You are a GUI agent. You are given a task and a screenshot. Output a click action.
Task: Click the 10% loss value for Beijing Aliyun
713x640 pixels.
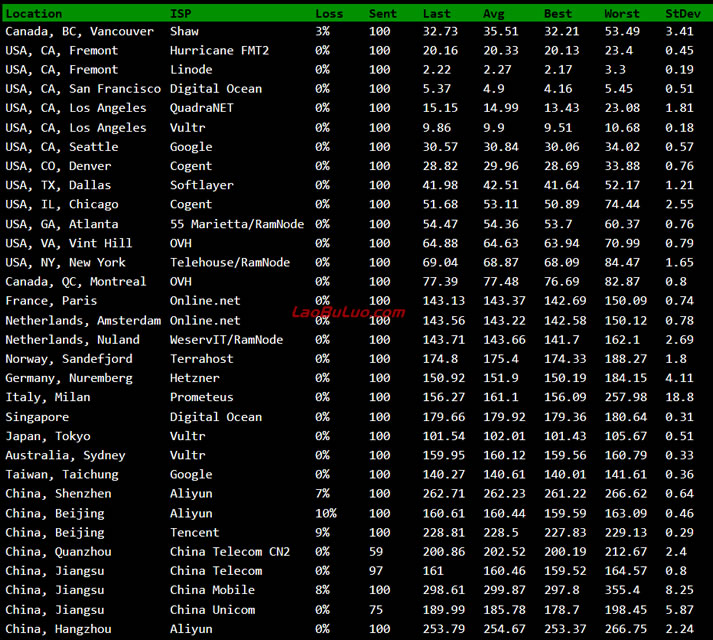pyautogui.click(x=326, y=513)
